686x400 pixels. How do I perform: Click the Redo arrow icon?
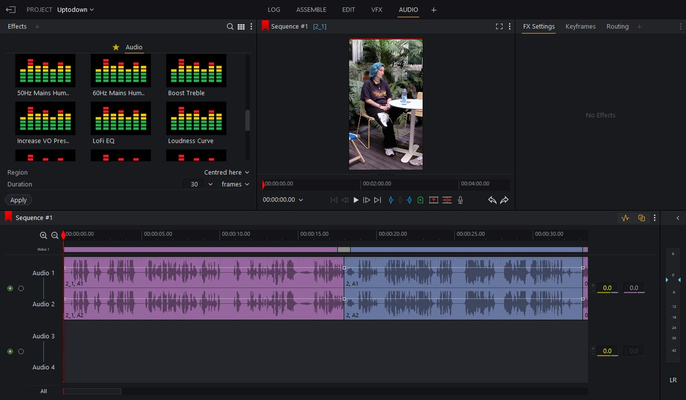tap(504, 200)
